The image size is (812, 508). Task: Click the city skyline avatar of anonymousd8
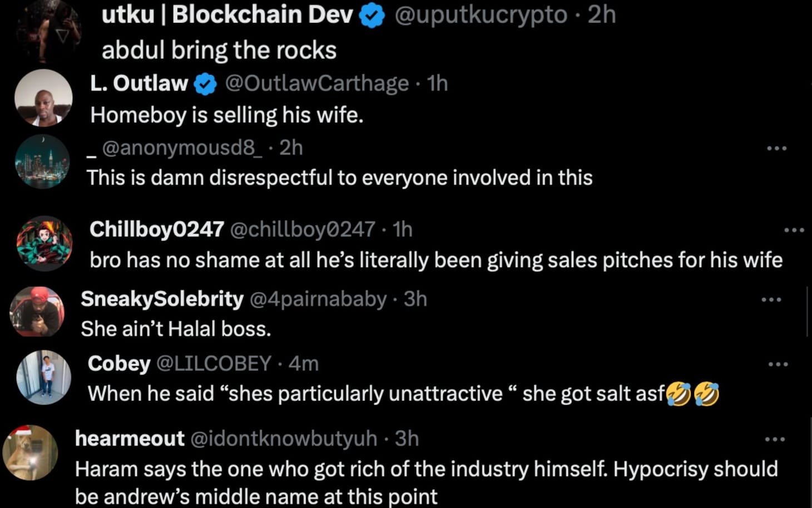pyautogui.click(x=43, y=161)
